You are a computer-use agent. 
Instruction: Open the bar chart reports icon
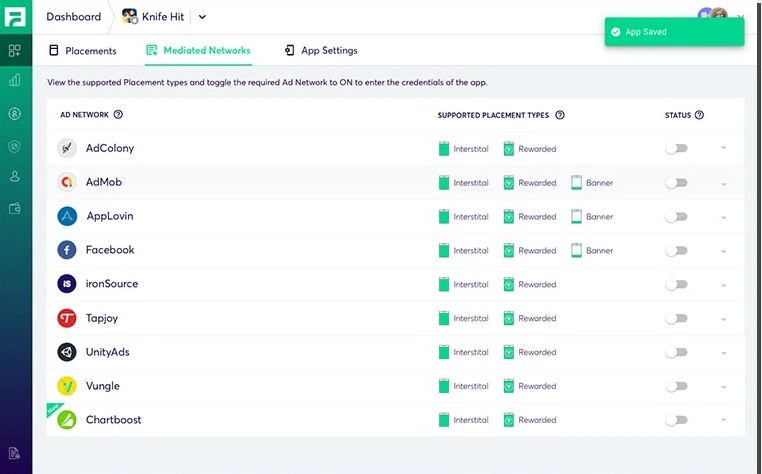point(15,80)
